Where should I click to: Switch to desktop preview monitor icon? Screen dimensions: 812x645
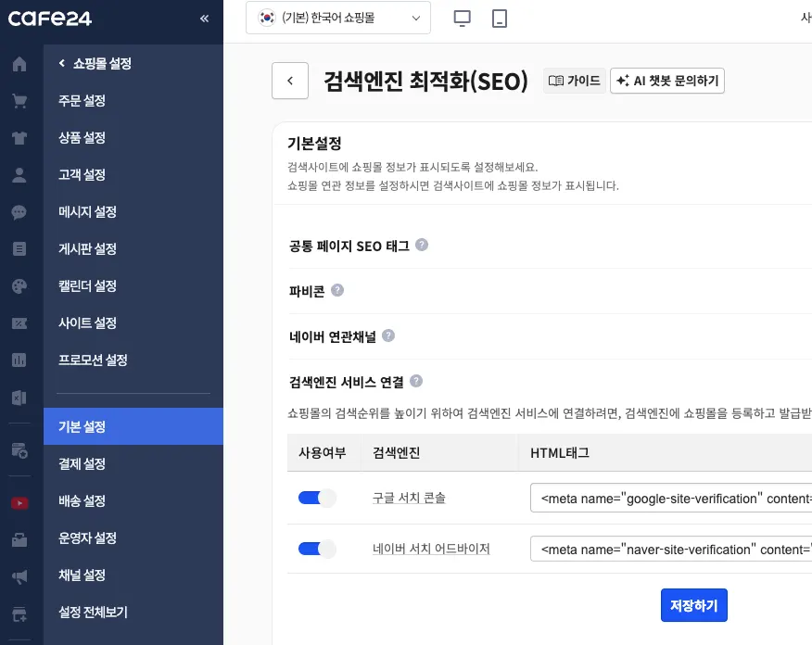462,19
